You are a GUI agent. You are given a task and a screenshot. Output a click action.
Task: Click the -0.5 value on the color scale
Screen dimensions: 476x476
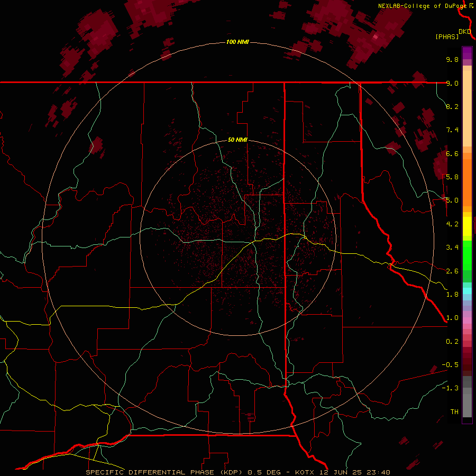coord(450,365)
